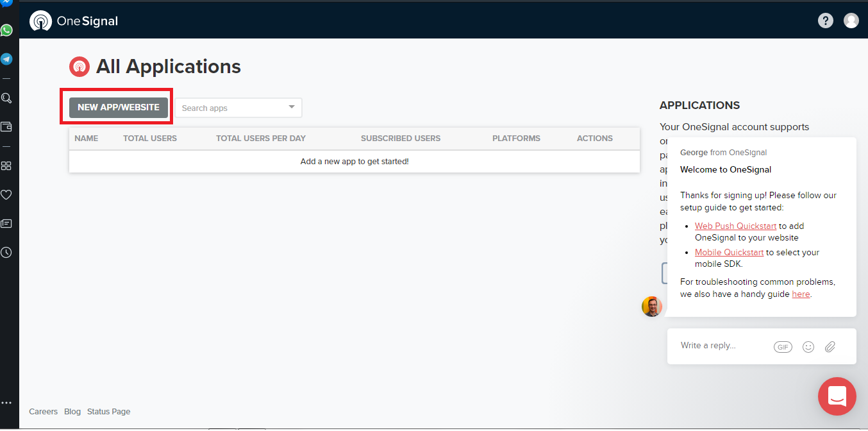This screenshot has height=431, width=868.
Task: Sort by SUBSCRIBED USERS column header
Action: pyautogui.click(x=401, y=138)
